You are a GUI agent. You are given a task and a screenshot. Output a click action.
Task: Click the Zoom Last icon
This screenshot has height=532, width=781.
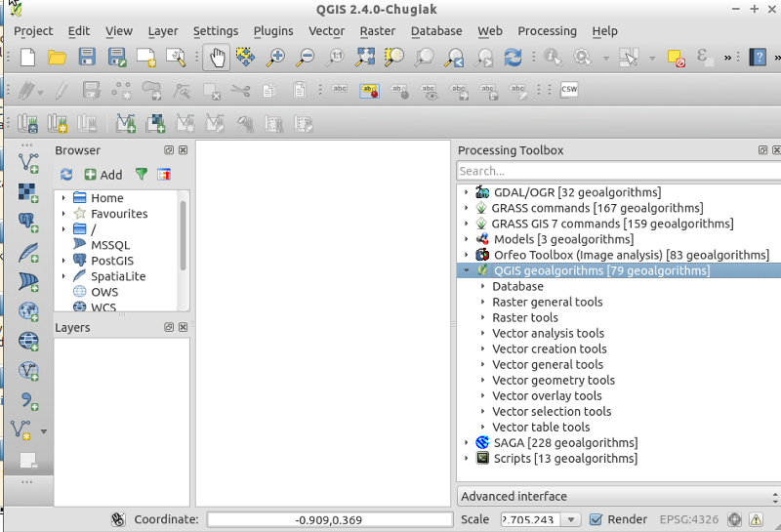[x=454, y=58]
